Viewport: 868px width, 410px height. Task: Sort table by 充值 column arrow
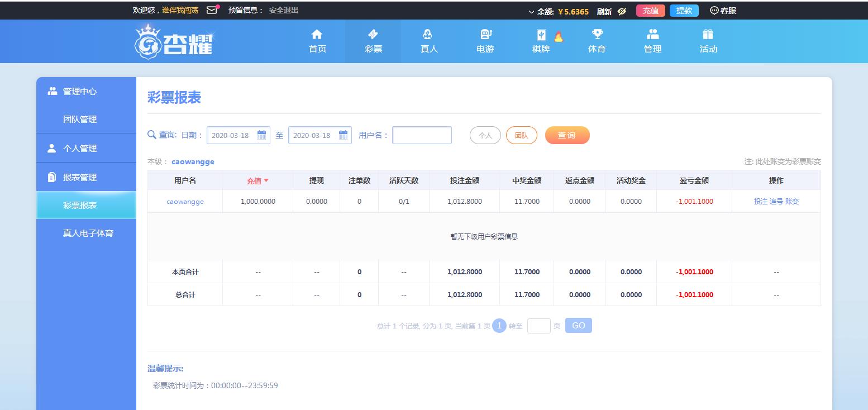click(x=266, y=180)
